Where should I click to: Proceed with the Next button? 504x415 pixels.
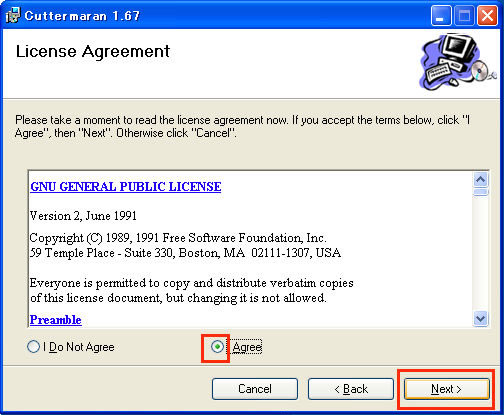(447, 389)
